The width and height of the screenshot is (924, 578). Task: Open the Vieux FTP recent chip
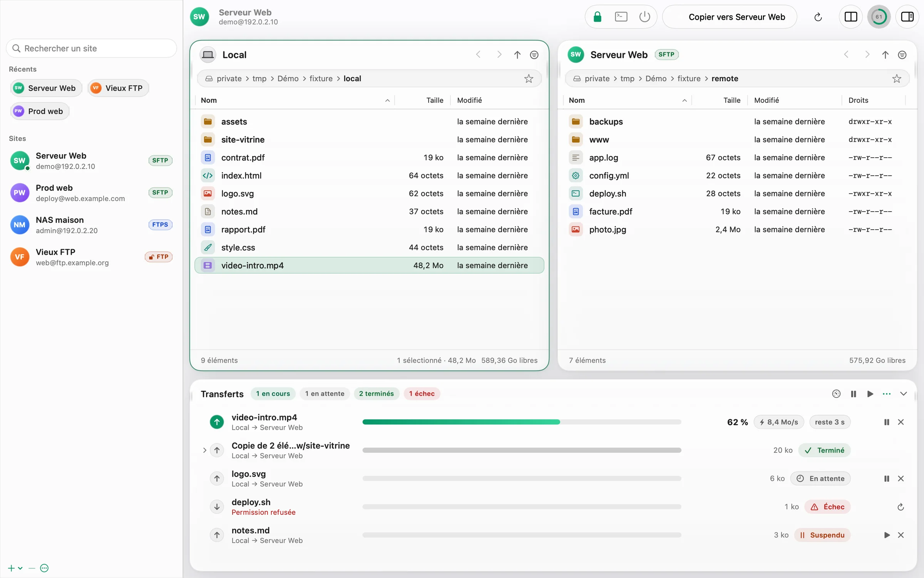click(118, 88)
